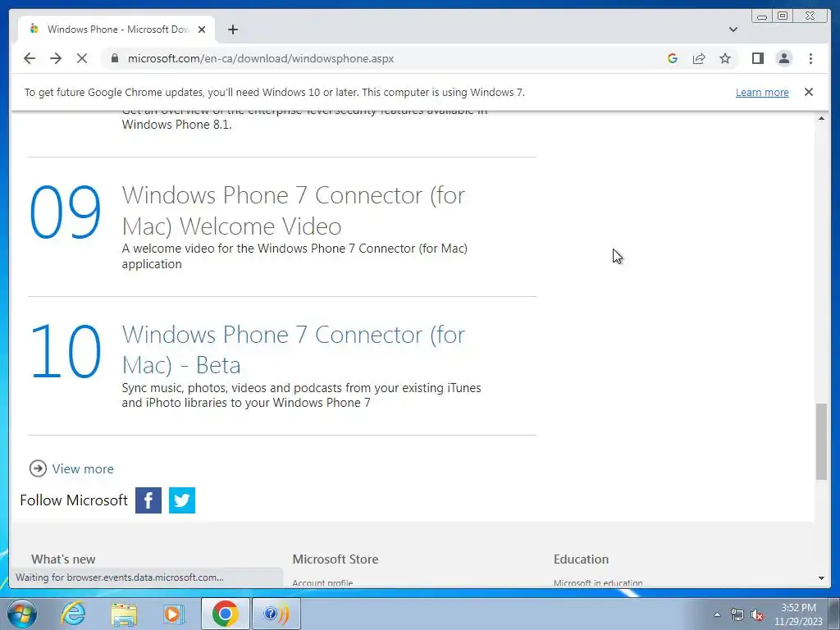
Task: View site information via lock icon
Action: 114,58
